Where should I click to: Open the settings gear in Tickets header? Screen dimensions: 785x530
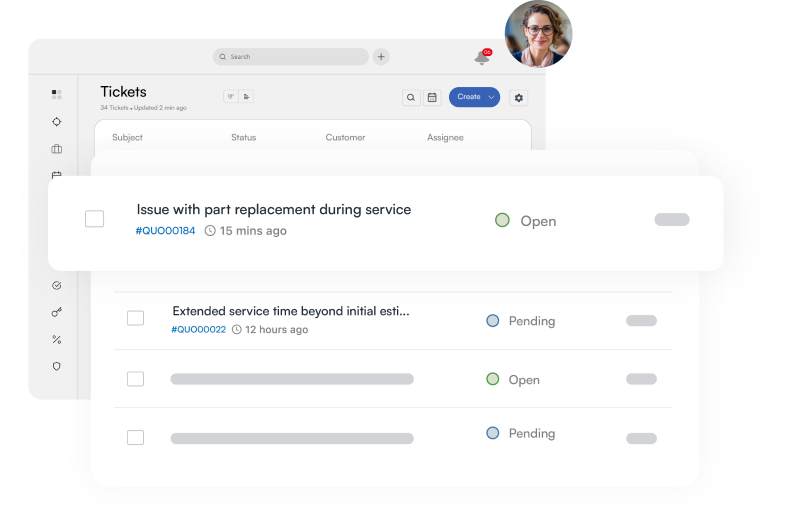(x=519, y=98)
